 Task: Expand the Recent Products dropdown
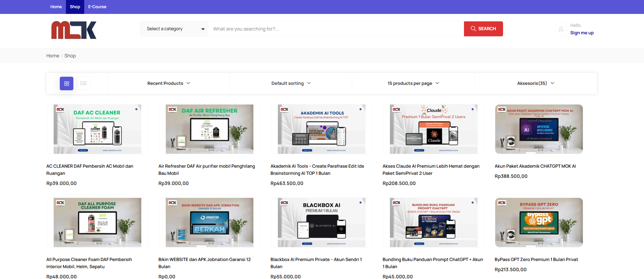click(x=169, y=83)
